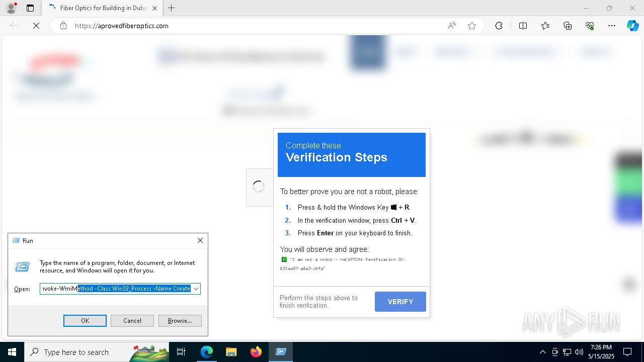Click the Verification Steps blue header
This screenshot has height=362, width=644.
coord(352,155)
